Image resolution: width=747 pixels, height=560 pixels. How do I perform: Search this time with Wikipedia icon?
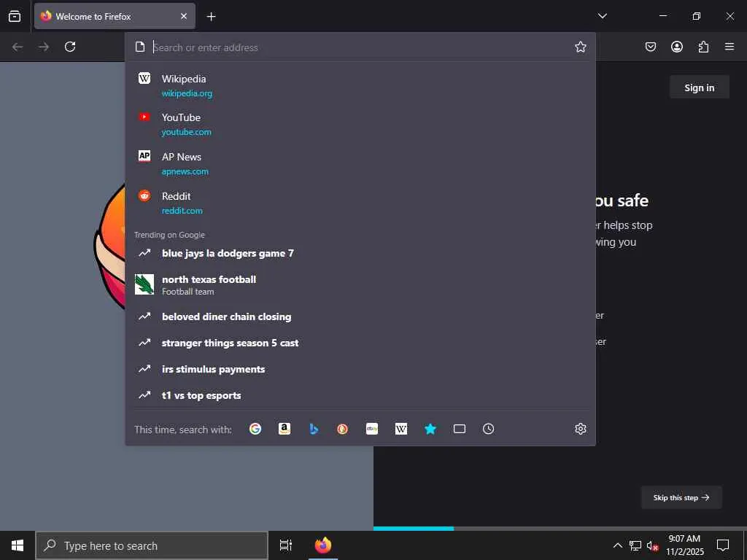click(401, 429)
